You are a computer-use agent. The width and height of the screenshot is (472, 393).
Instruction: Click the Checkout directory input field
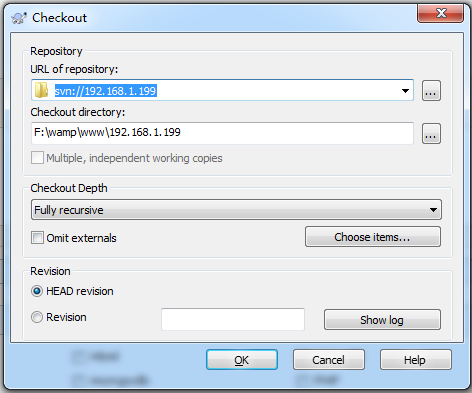(222, 133)
